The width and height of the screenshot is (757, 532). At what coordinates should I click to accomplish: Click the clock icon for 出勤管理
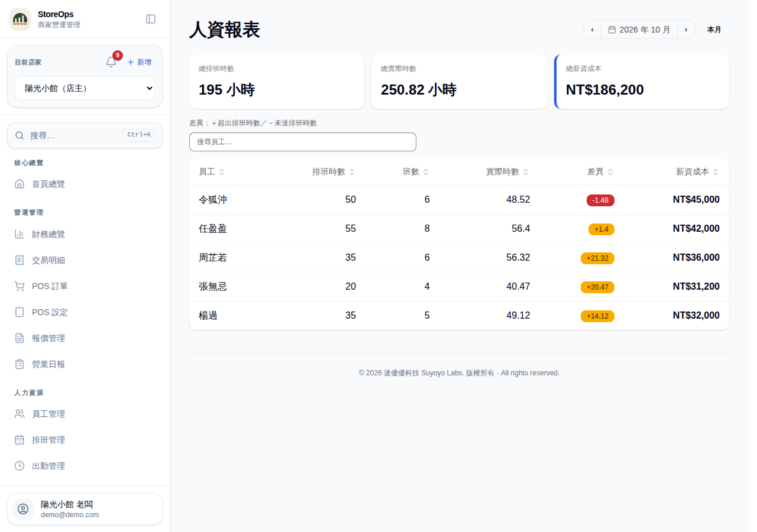20,466
